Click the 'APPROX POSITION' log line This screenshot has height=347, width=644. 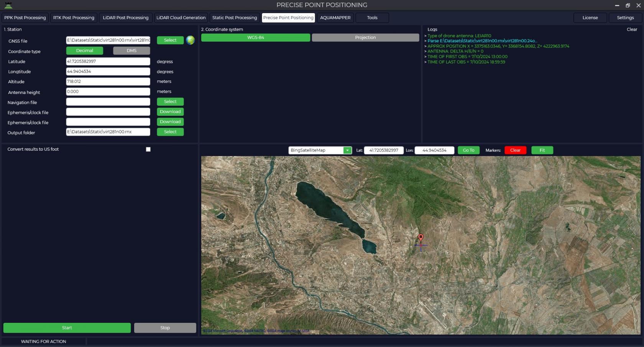[498, 46]
